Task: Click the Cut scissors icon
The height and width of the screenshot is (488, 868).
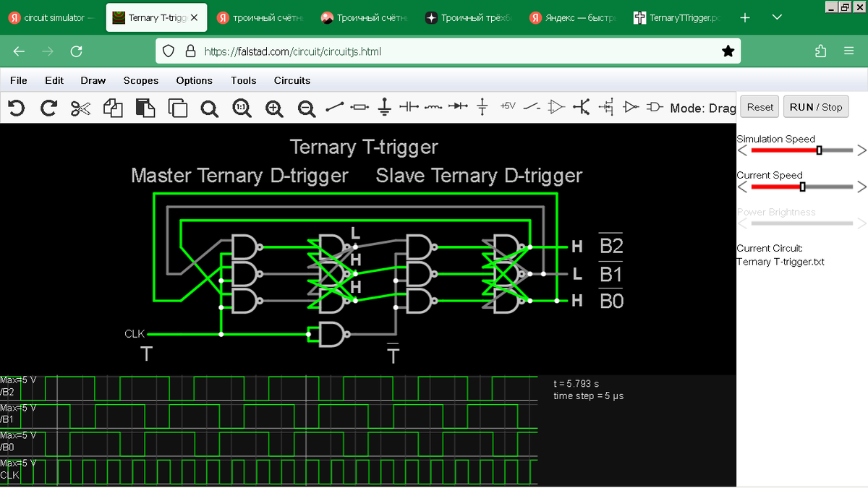Action: coord(80,108)
